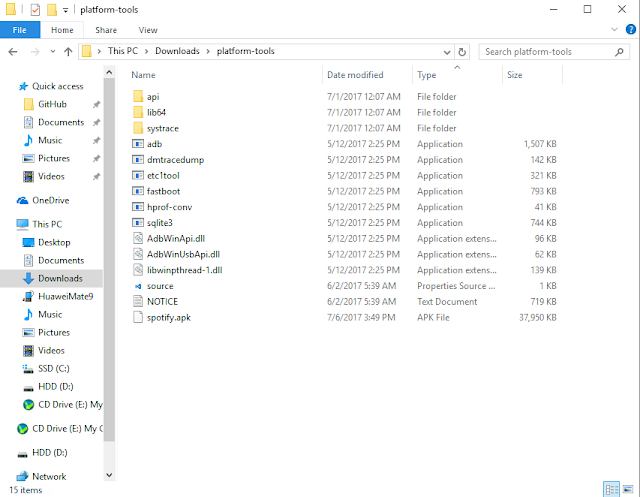Click the '6/2/2017 5:39 AM' date of source
Image resolution: width=640 pixels, height=497 pixels.
361,286
